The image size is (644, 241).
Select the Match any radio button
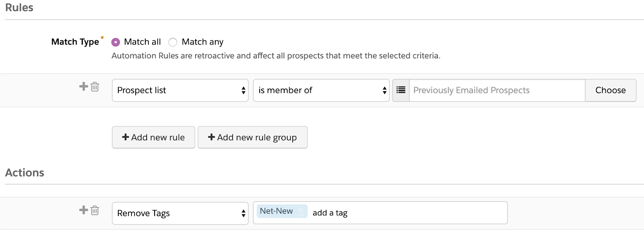[173, 42]
